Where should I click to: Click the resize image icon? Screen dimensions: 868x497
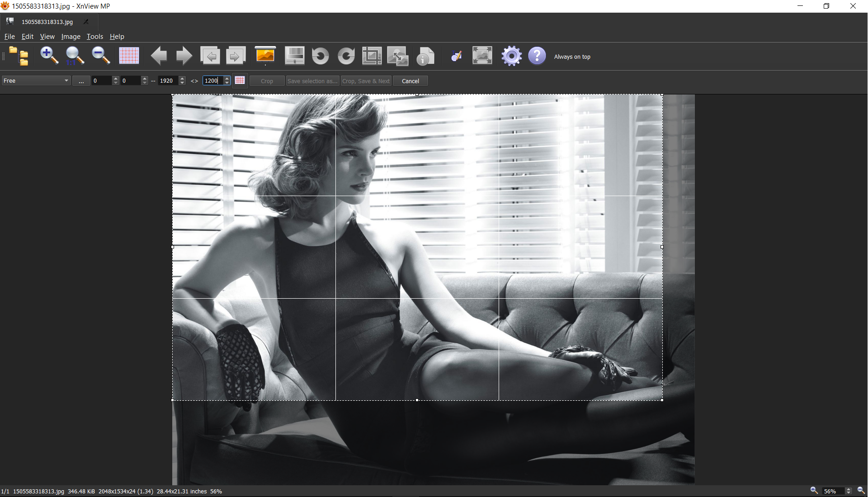[x=397, y=56]
